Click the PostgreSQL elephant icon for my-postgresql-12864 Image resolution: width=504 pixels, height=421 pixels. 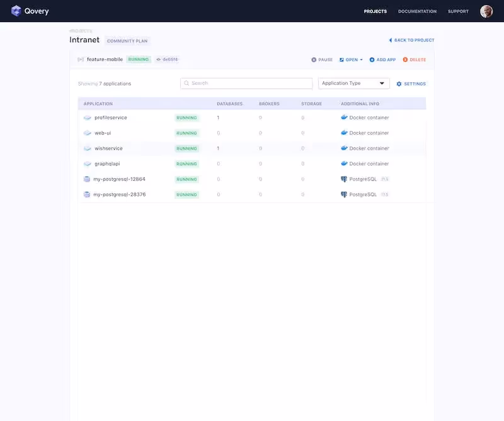coord(343,179)
